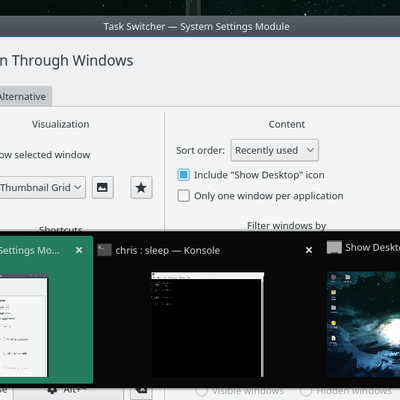The image size is (400, 400).
Task: Click the Konsole terminal icon in the switcher
Action: (104, 250)
